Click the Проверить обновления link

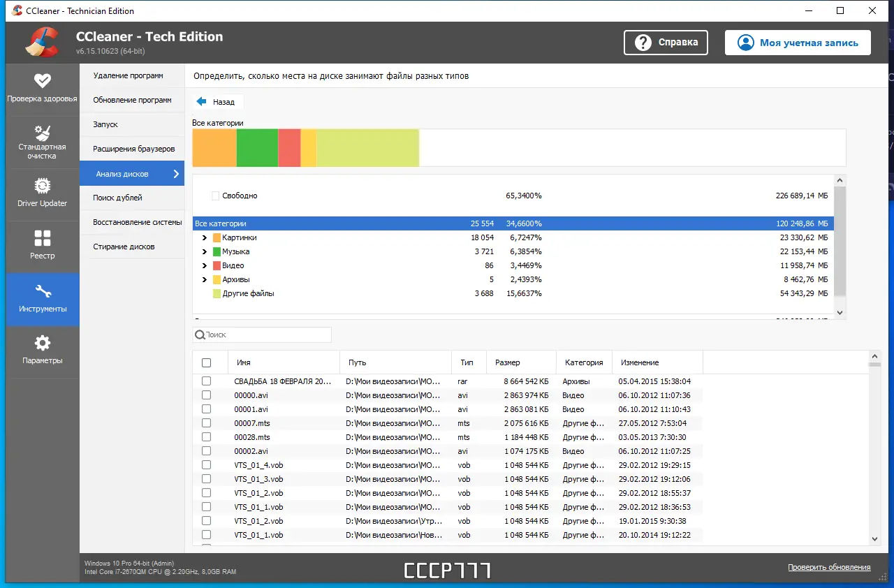pos(829,567)
